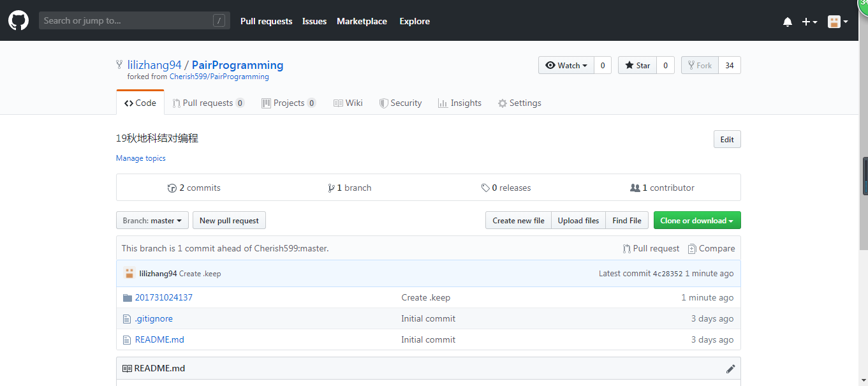868x386 pixels.
Task: Open the Watch dropdown button
Action: pyautogui.click(x=566, y=65)
